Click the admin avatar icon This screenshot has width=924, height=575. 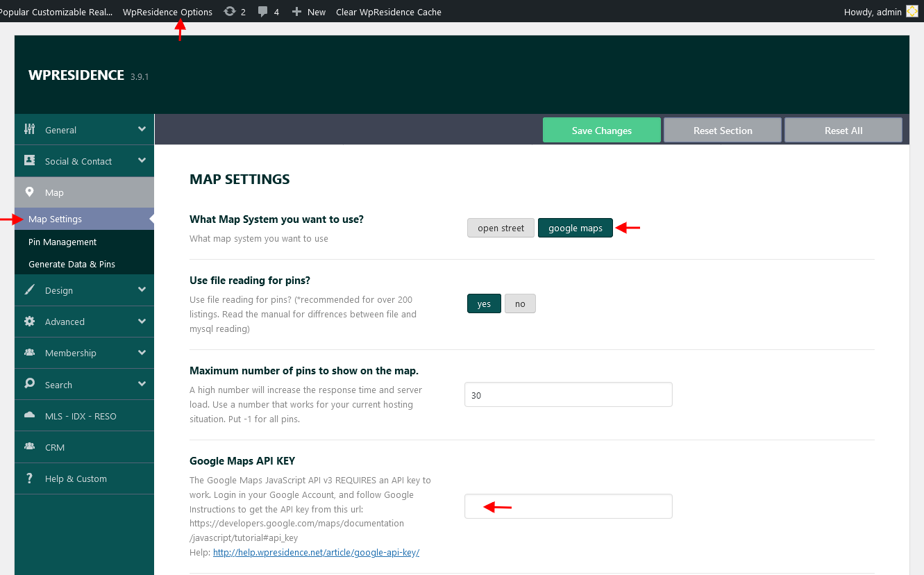tap(912, 11)
